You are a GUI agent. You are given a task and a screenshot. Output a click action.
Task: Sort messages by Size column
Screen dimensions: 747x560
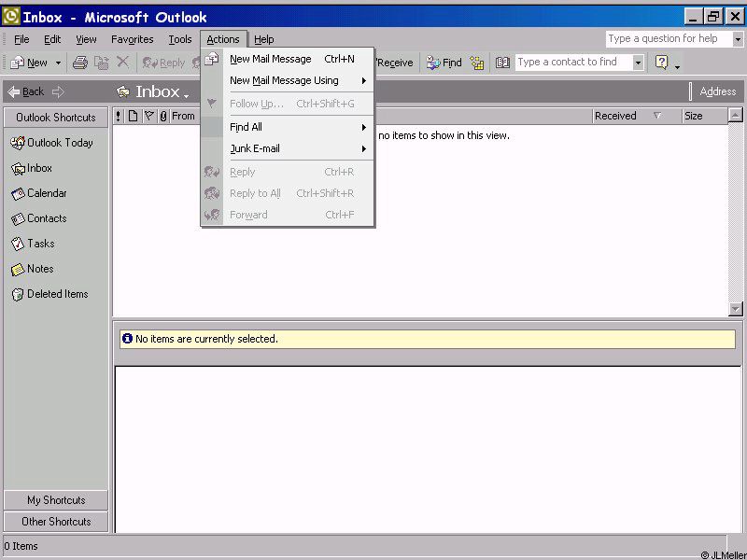click(x=705, y=116)
